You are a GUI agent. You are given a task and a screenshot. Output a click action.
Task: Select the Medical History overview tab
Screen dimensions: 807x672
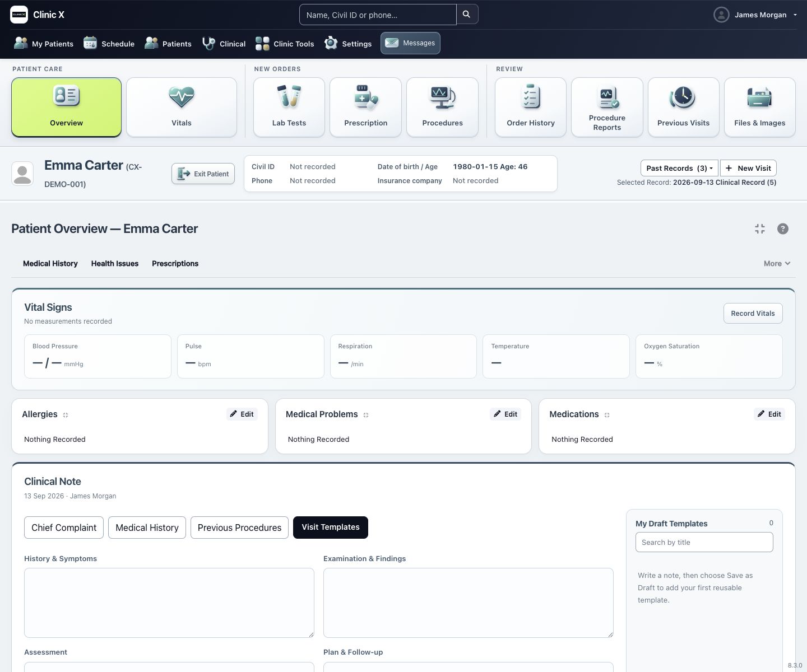point(50,263)
